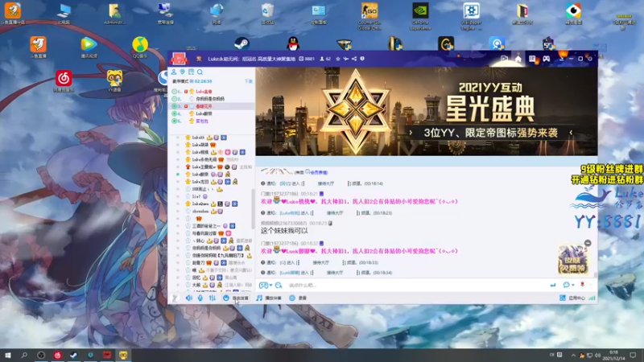Screen dimensions: 644x362
Task: Expand the chat bubble dropdown arrow
Action: (x=573, y=285)
